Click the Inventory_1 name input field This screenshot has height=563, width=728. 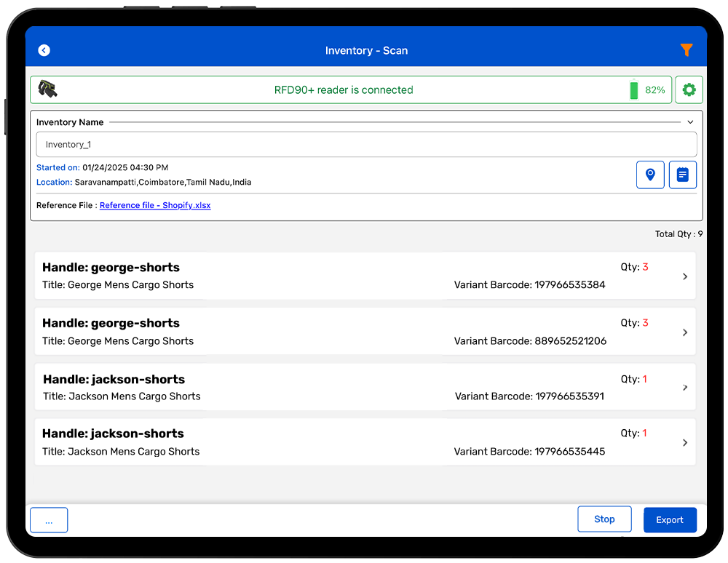point(366,145)
